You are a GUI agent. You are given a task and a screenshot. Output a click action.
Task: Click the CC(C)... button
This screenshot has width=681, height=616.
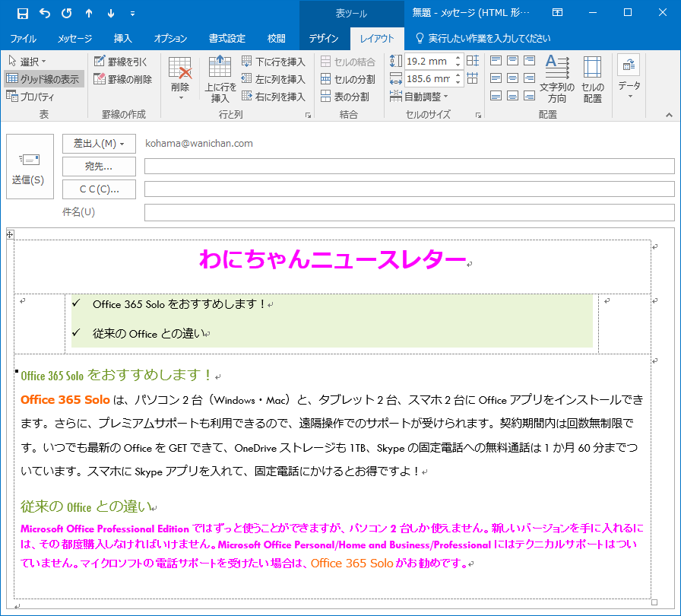tap(99, 189)
